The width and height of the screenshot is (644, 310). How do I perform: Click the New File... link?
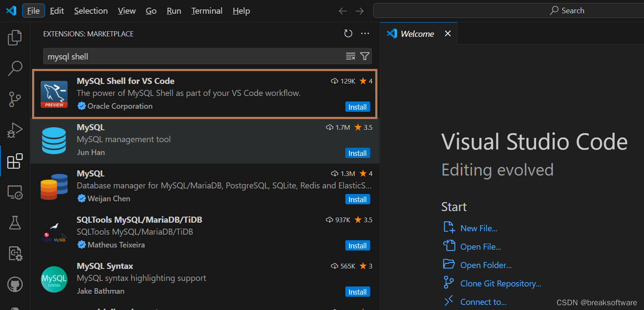[479, 228]
